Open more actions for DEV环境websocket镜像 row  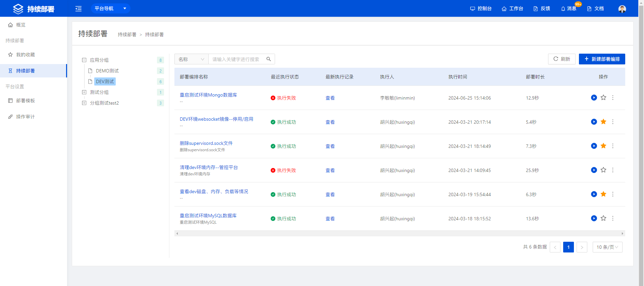tap(613, 122)
